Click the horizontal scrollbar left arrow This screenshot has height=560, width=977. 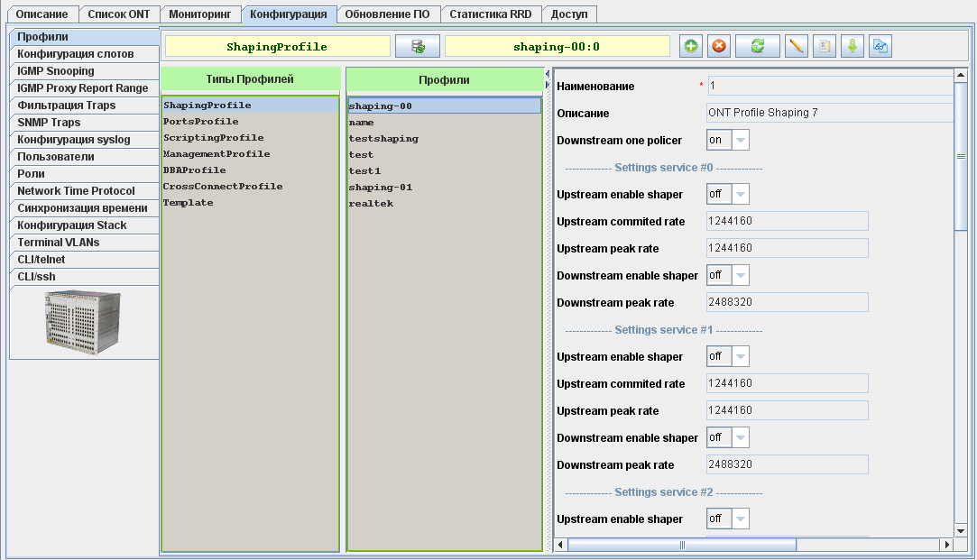[x=561, y=545]
